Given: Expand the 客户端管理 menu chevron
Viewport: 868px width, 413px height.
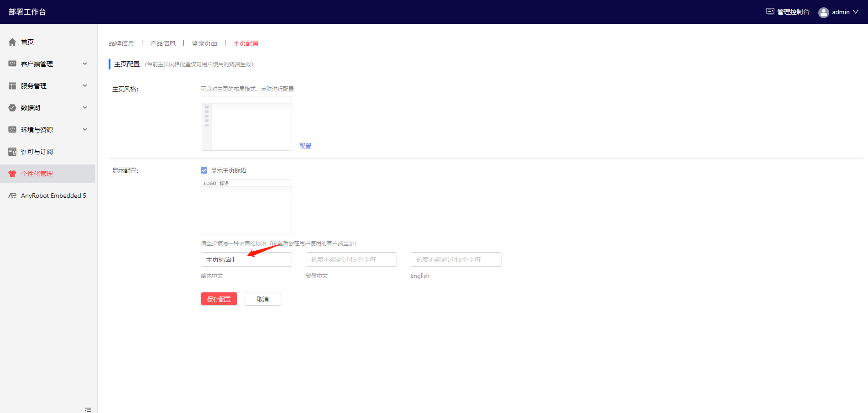Looking at the screenshot, I should [85, 64].
